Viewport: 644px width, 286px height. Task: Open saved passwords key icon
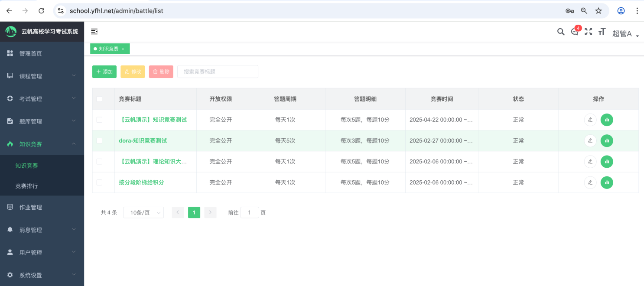click(x=569, y=11)
